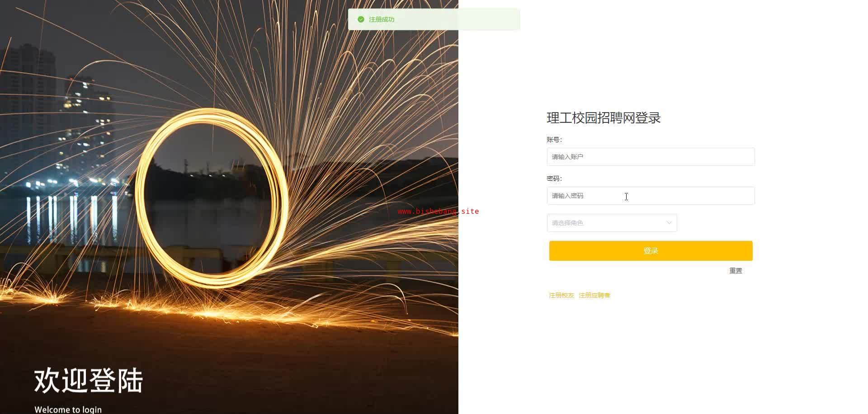Open the 请选择角色 role dropdown
The image size is (868, 414).
(x=612, y=223)
